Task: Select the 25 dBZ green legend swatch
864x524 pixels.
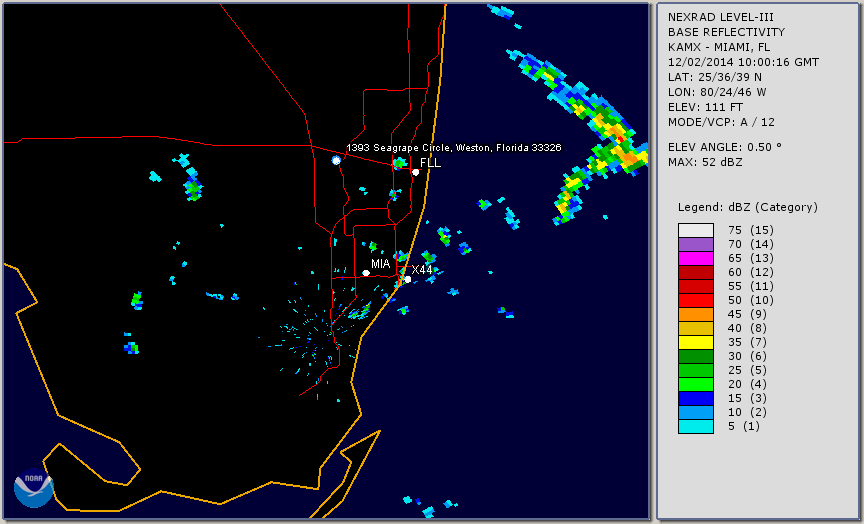Action: click(x=696, y=370)
